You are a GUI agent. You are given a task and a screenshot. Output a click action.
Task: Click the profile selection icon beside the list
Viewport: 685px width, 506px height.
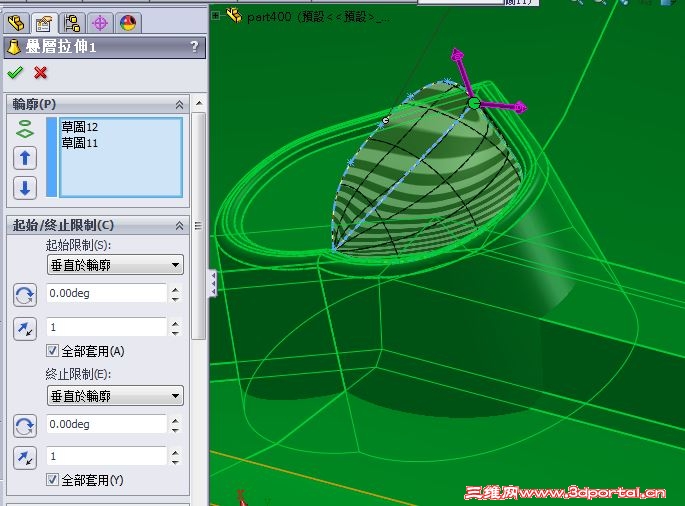[x=25, y=129]
